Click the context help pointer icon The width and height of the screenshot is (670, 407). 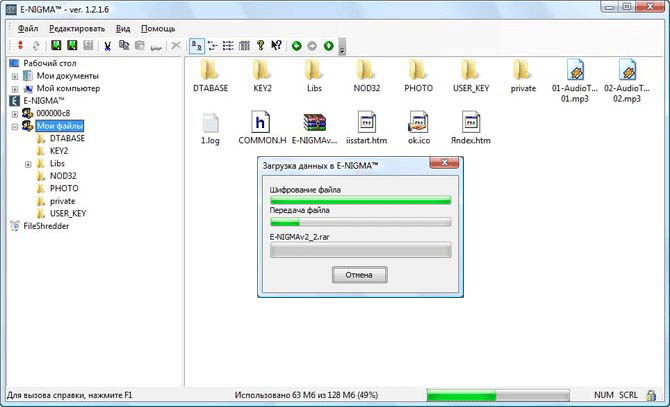pos(276,45)
